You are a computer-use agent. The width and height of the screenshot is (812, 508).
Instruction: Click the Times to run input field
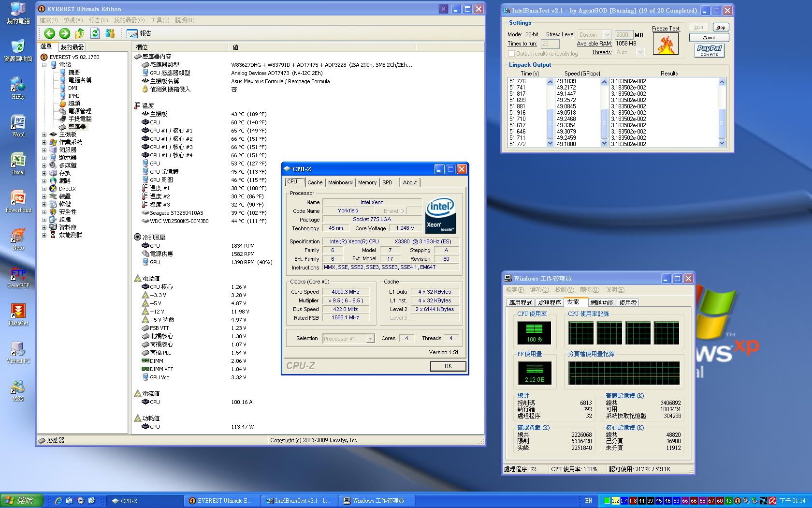click(551, 44)
